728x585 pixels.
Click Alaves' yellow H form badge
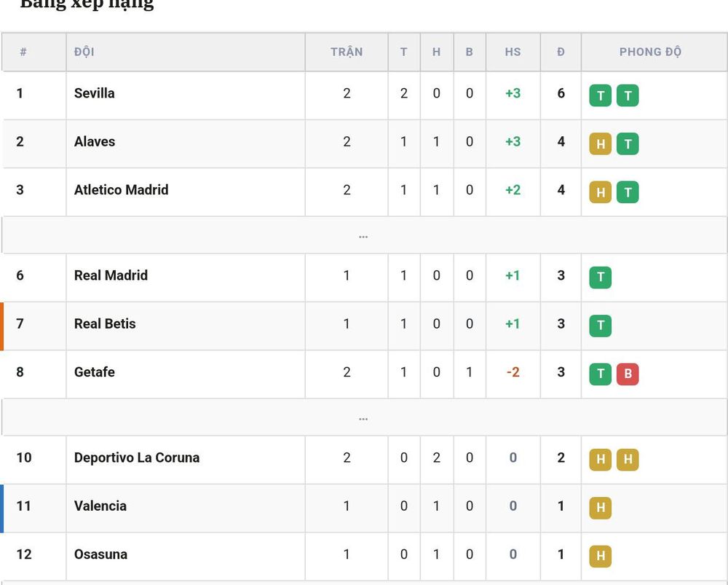[x=601, y=144]
